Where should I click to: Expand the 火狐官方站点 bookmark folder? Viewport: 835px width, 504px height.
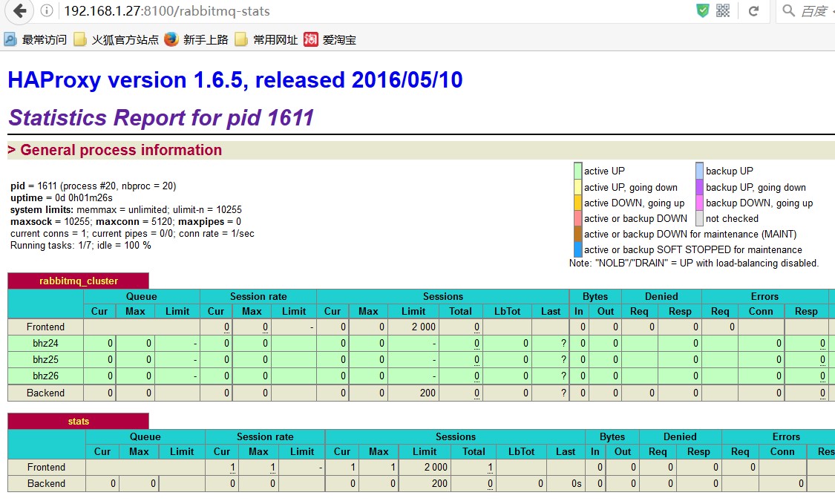pos(116,39)
